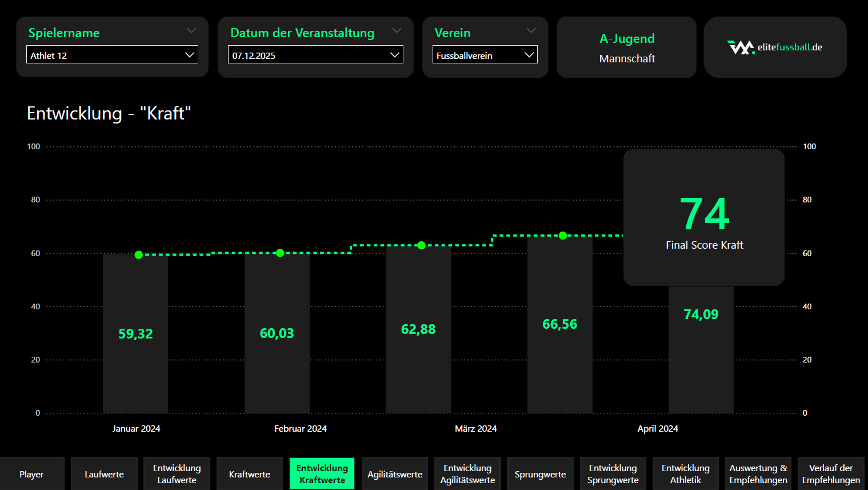Open the Entwicklung Laufwerte page
This screenshot has height=490, width=868.
pos(177,474)
